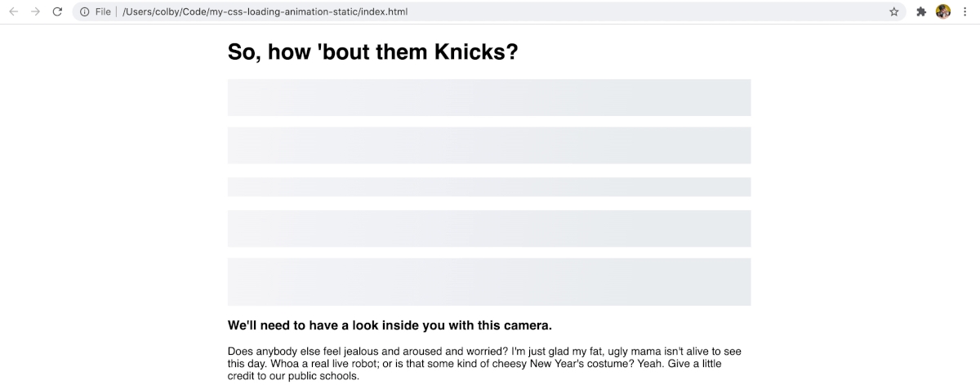Focus the address bar showing index.html path
This screenshot has height=385, width=980.
coord(490,12)
